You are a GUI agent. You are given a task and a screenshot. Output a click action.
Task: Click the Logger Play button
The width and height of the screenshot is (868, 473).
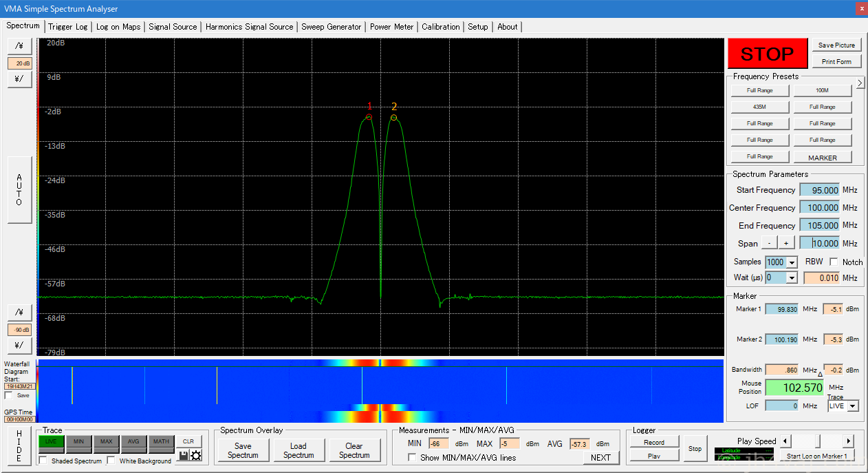click(x=653, y=456)
